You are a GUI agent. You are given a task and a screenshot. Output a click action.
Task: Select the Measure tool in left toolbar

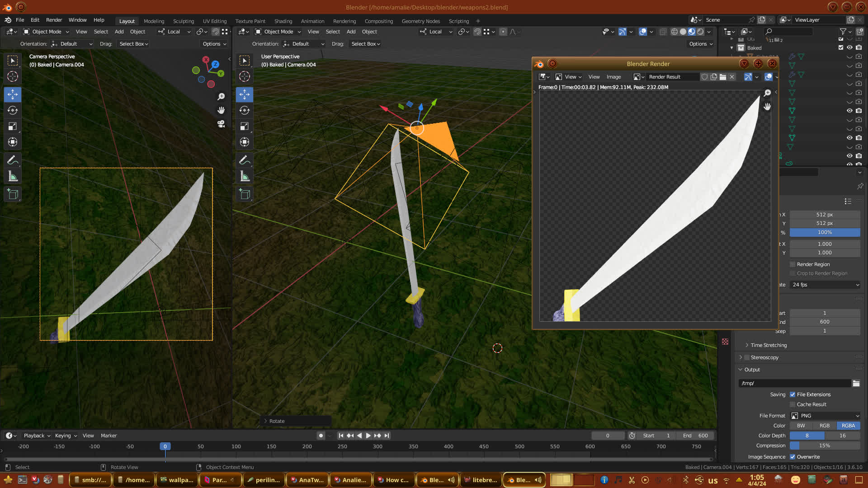click(13, 176)
